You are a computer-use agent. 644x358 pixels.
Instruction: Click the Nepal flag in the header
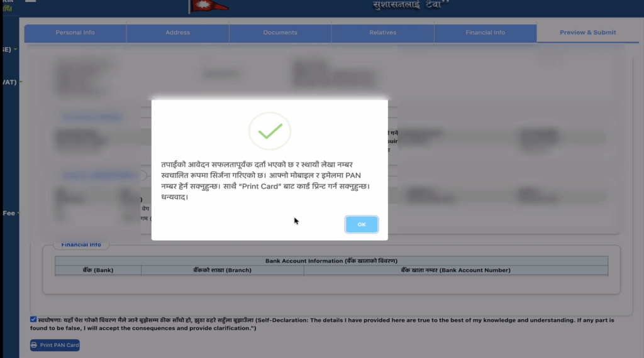click(x=209, y=6)
